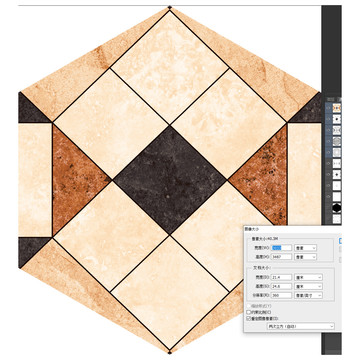
Task: Click the resolution field showing 300
Action: click(282, 295)
